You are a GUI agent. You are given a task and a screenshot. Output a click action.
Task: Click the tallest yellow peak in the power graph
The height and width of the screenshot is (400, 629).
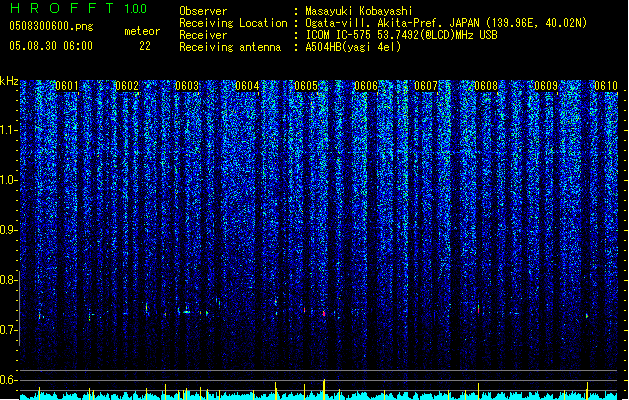pyautogui.click(x=324, y=389)
